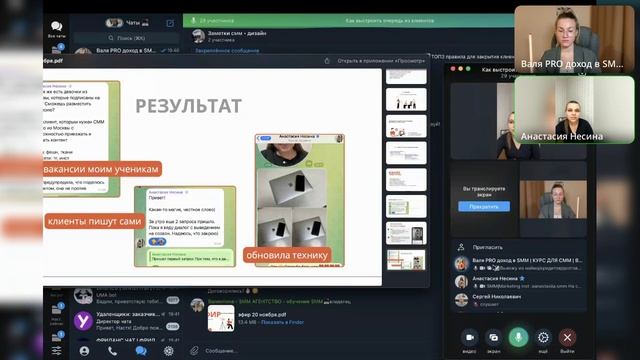The image size is (640, 360).
Task: Click the paperclip attach file icon
Action: coord(194,351)
